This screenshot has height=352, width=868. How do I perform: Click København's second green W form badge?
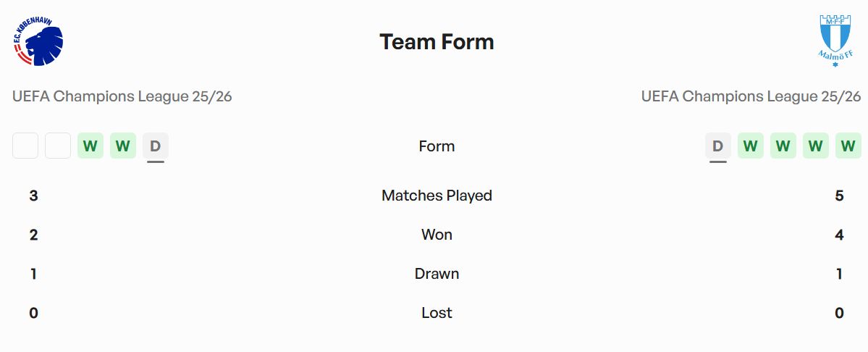(x=123, y=146)
